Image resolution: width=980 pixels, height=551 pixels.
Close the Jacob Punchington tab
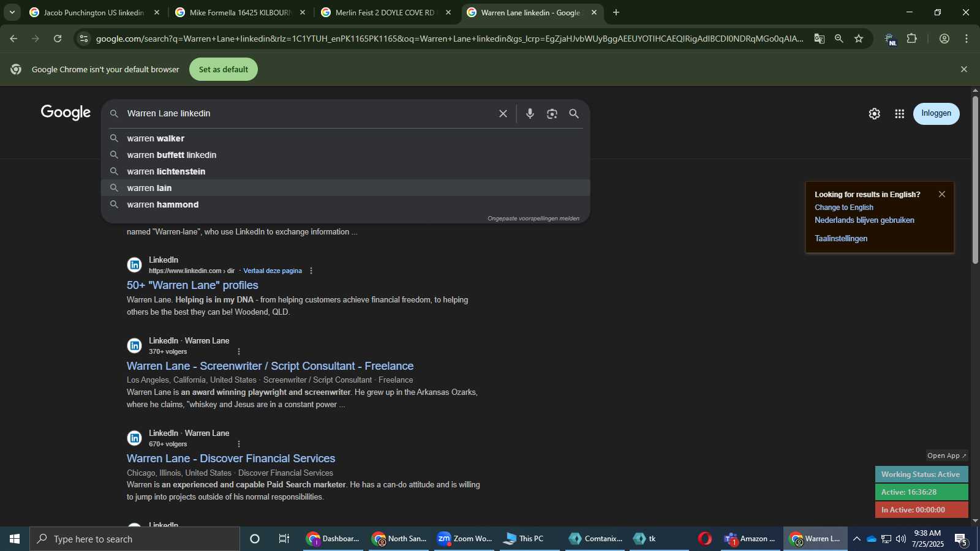point(157,12)
